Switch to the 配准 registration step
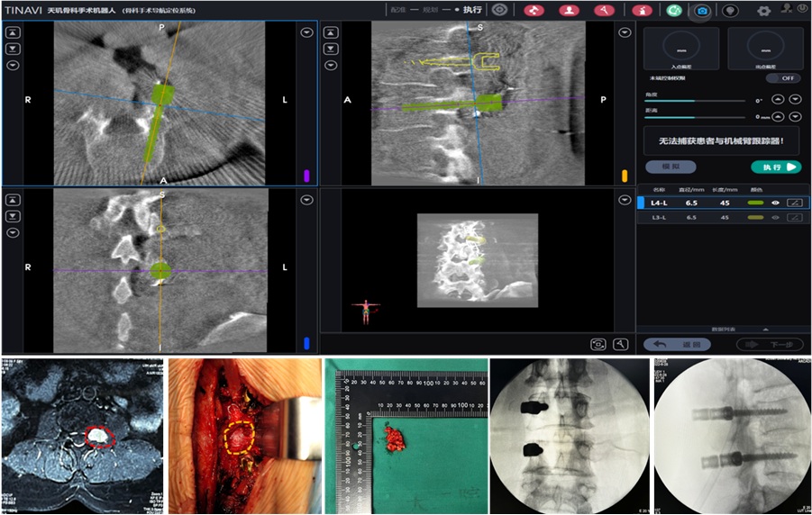The width and height of the screenshot is (812, 515). point(398,10)
